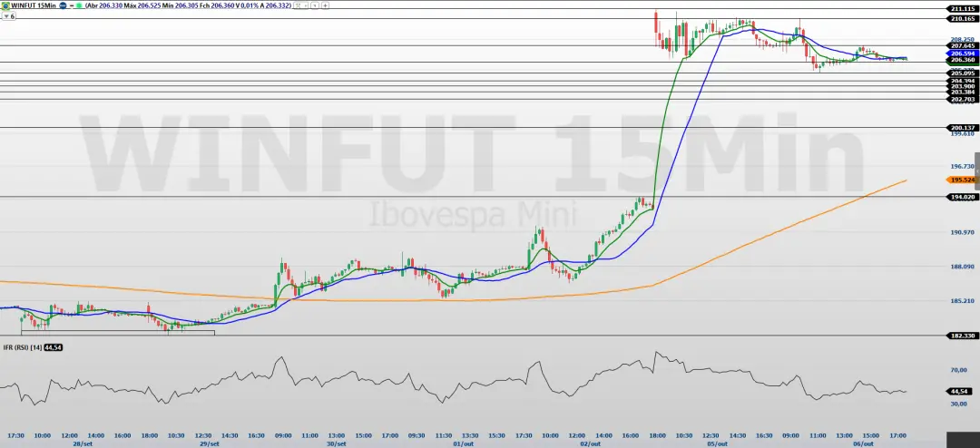
Task: Click the 205.095 price line tag
Action: click(x=961, y=73)
